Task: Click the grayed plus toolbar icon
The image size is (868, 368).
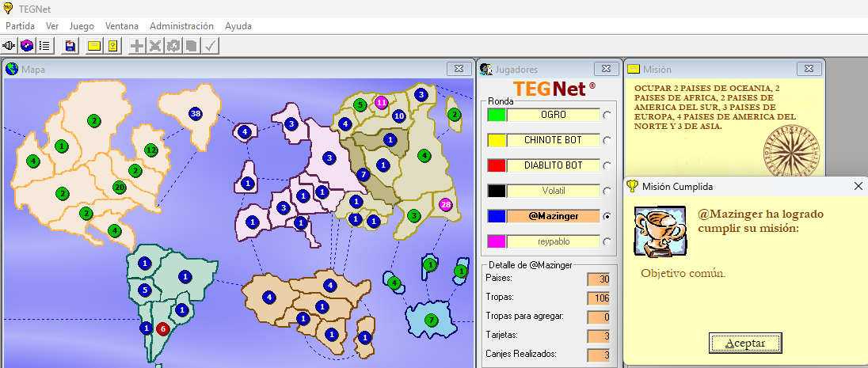Action: [137, 46]
